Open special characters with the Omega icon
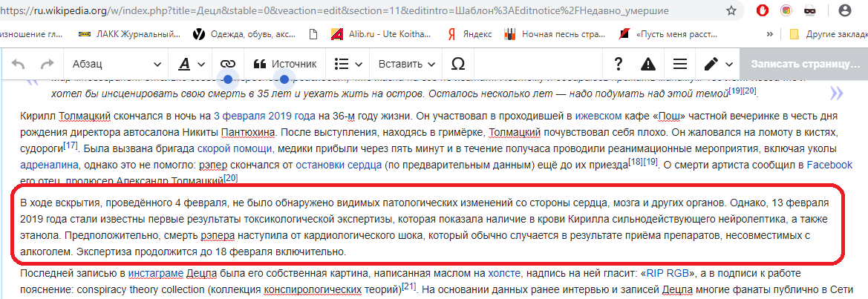Screen dimensions: 868x299 458,64
